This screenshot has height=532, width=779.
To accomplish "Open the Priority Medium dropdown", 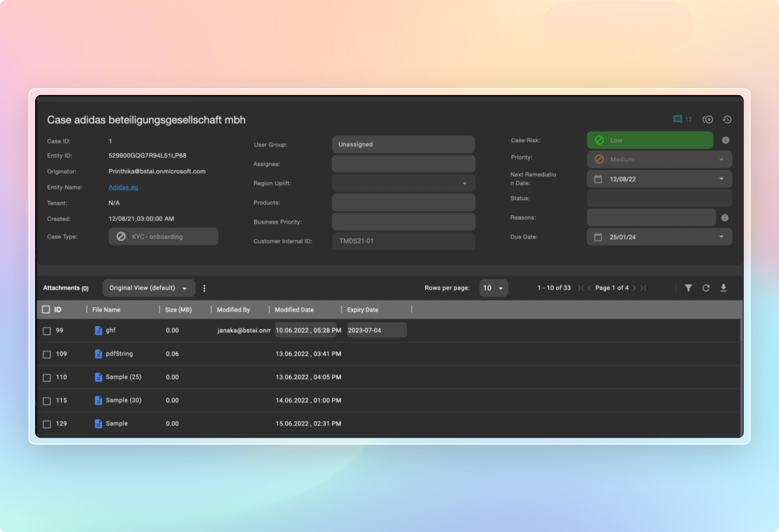I will click(659, 160).
